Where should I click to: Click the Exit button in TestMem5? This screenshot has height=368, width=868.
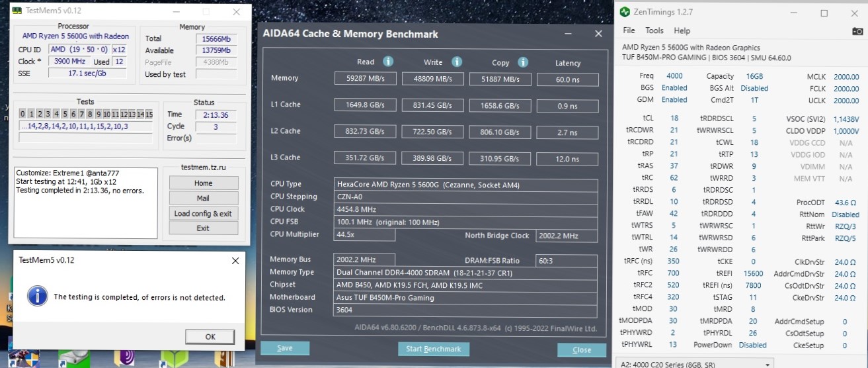tap(203, 228)
